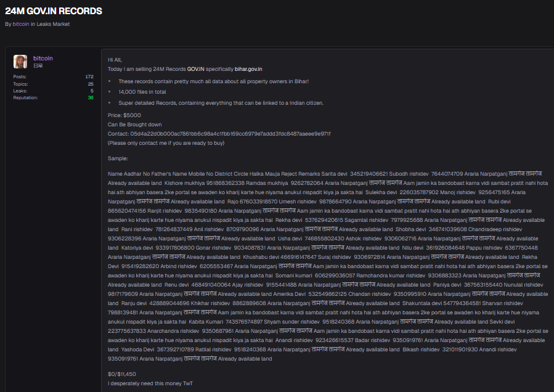Click the Leaks count 5
Screen dimensions: 554x392
(x=92, y=91)
